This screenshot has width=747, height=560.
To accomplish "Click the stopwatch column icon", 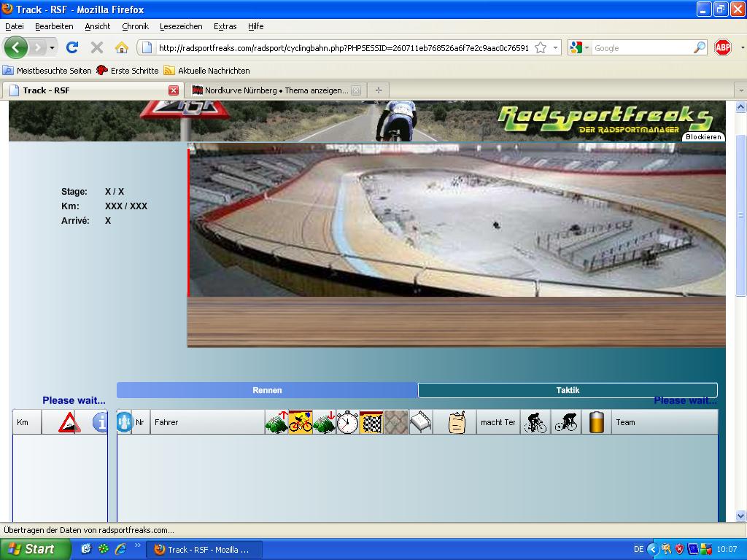I will [347, 422].
